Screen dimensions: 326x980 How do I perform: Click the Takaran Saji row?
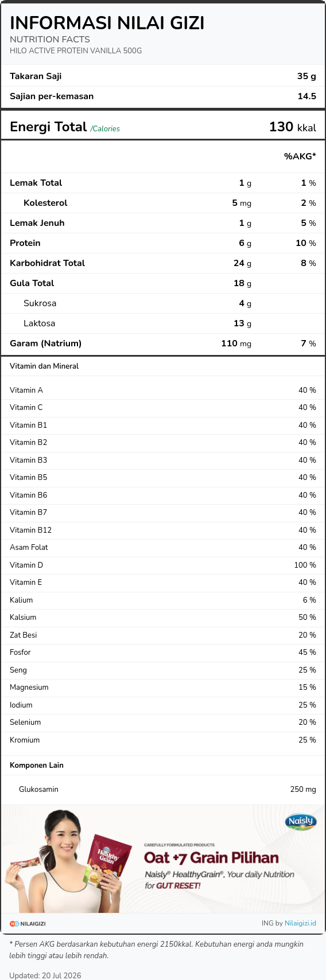(x=163, y=76)
